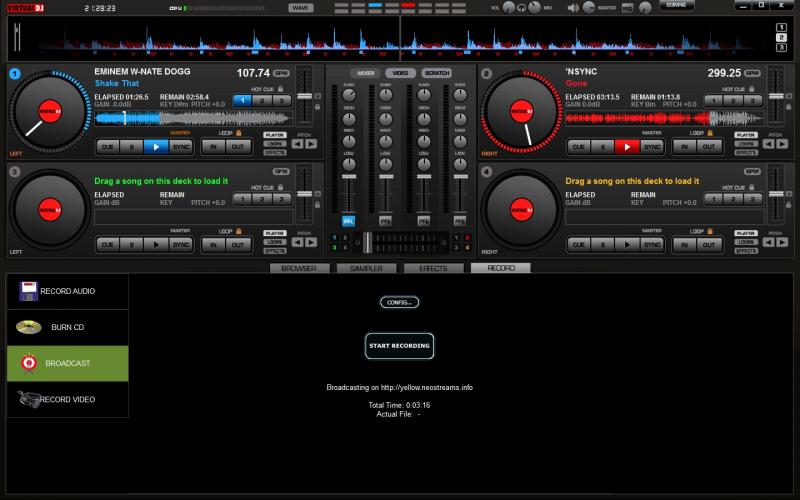Click deck 1 loop lock icon
Viewport: 800px width, 500px height.
pyautogui.click(x=238, y=133)
